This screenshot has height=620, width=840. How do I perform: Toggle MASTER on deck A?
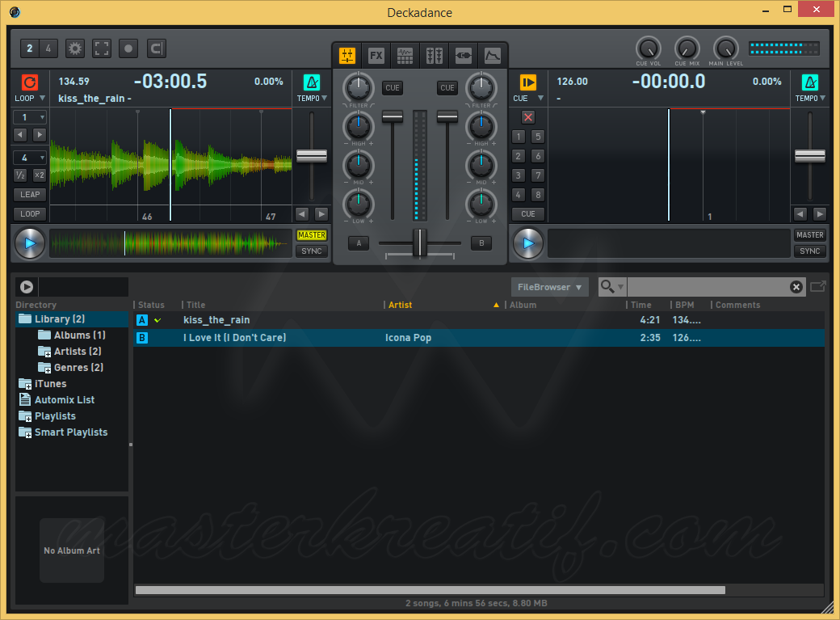click(312, 235)
